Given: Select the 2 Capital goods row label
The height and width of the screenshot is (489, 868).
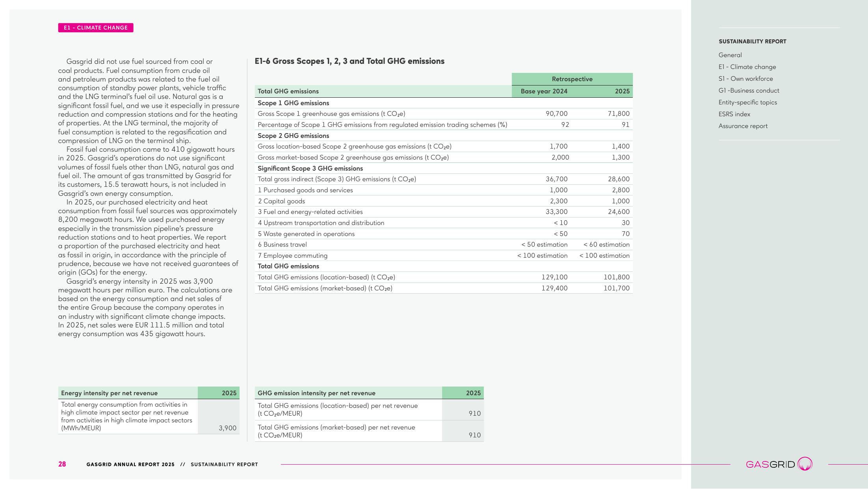Looking at the screenshot, I should (281, 201).
